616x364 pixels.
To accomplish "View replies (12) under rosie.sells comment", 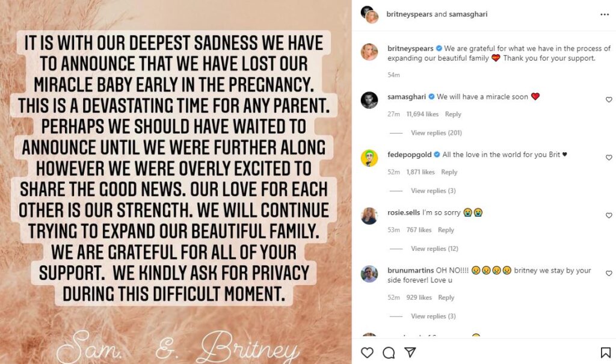I will pos(434,248).
